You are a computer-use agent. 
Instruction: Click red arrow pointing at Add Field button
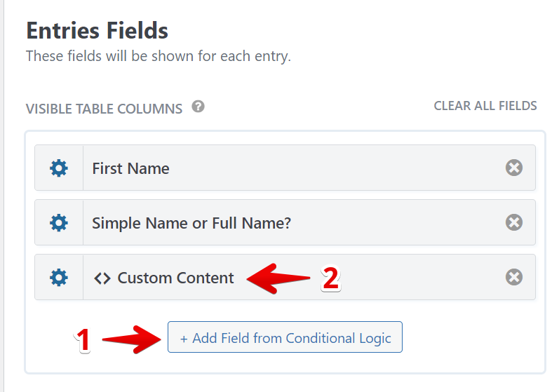pyautogui.click(x=133, y=339)
